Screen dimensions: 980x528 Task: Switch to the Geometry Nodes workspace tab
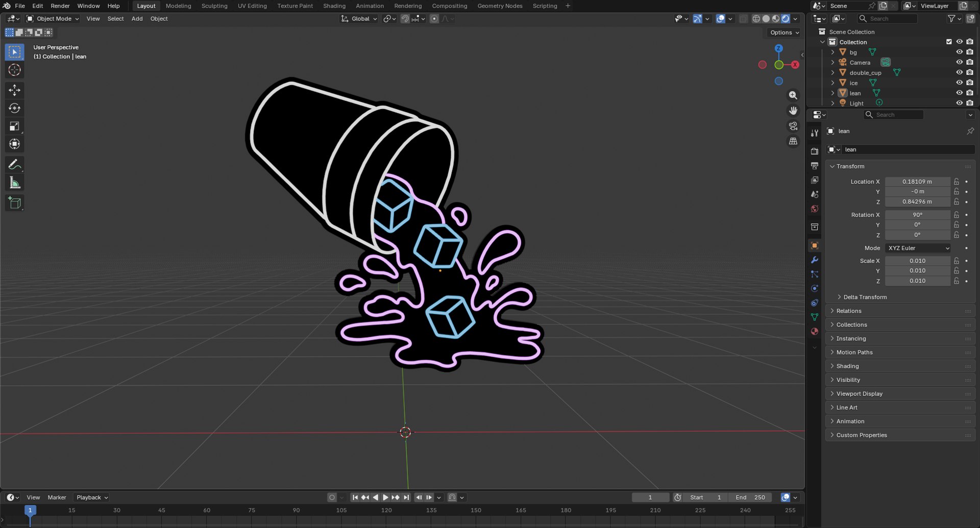click(x=500, y=6)
